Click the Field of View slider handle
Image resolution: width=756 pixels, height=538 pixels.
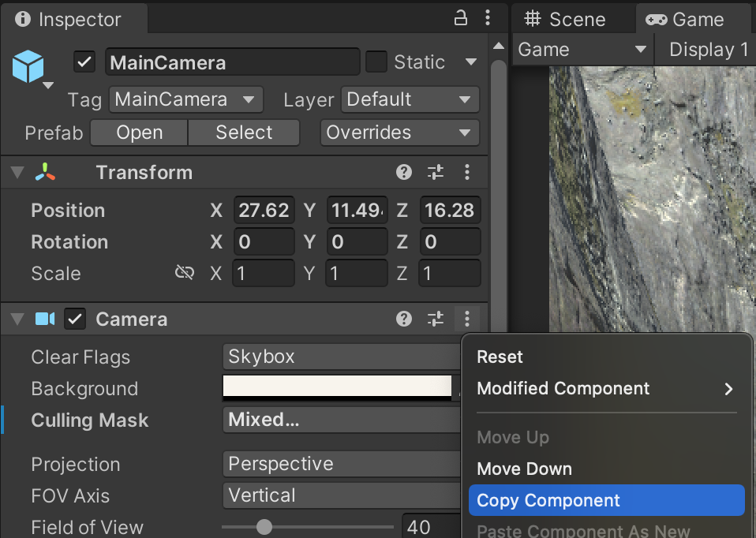(x=264, y=527)
